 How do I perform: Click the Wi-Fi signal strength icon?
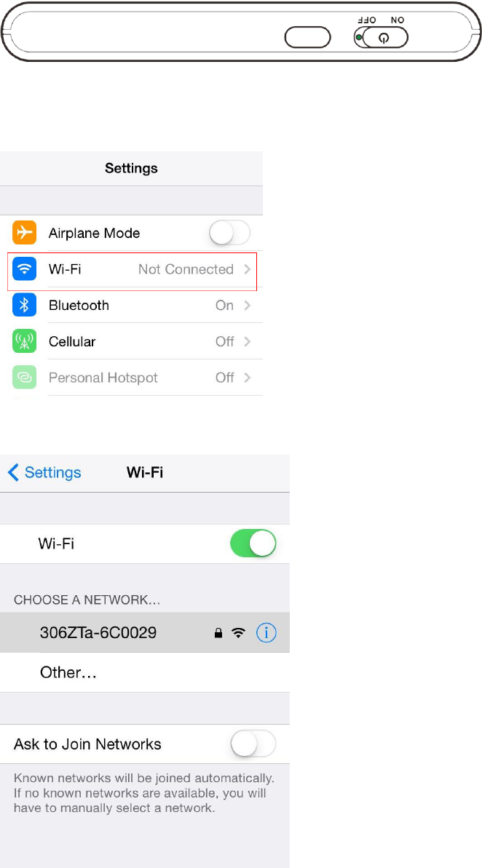click(239, 633)
